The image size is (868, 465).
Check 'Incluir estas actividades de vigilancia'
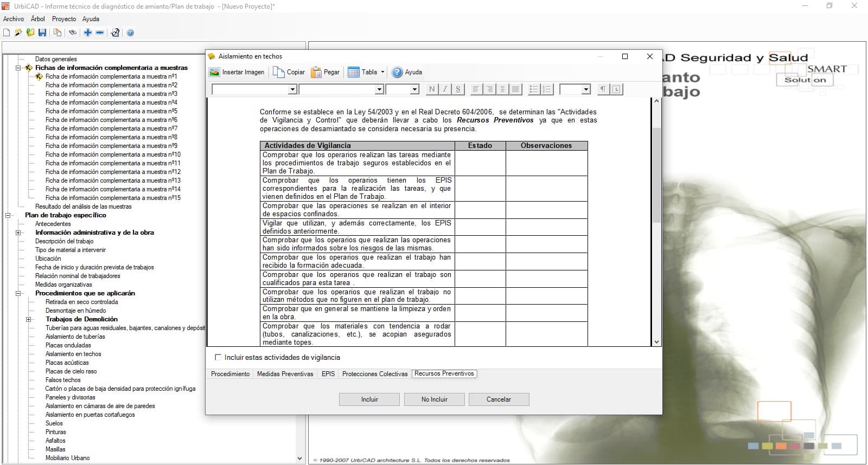pyautogui.click(x=219, y=357)
